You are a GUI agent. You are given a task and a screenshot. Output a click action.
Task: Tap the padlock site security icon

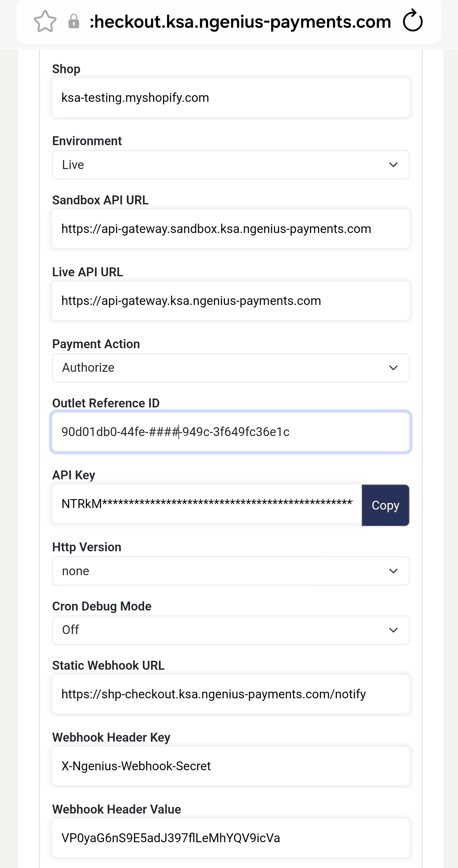tap(74, 21)
